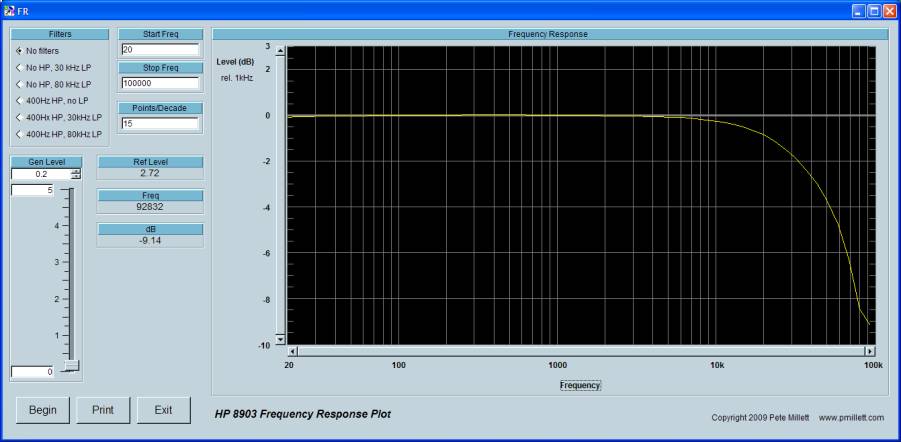This screenshot has height=442, width=901.
Task: Focus the Stop Freq input field
Action: pos(159,84)
